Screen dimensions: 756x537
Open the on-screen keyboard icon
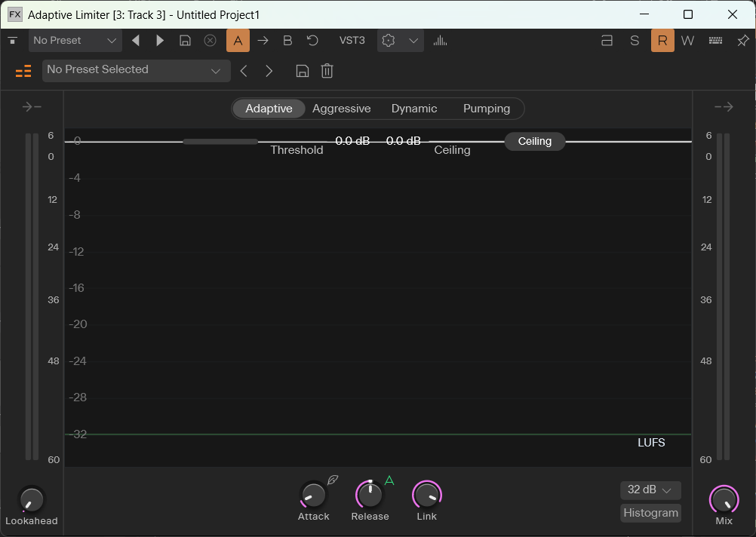(x=715, y=41)
